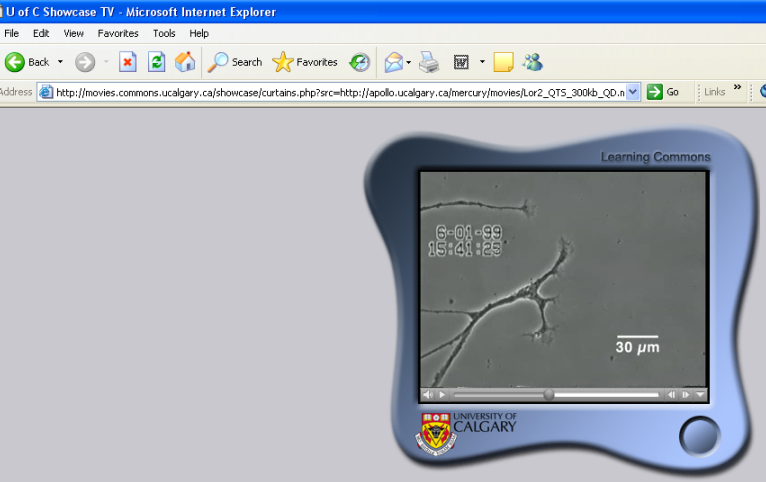Click the round blue button on frame

click(699, 437)
